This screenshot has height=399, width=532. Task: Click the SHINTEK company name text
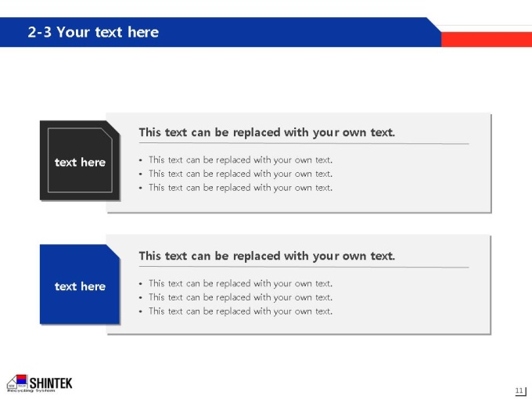click(x=51, y=383)
